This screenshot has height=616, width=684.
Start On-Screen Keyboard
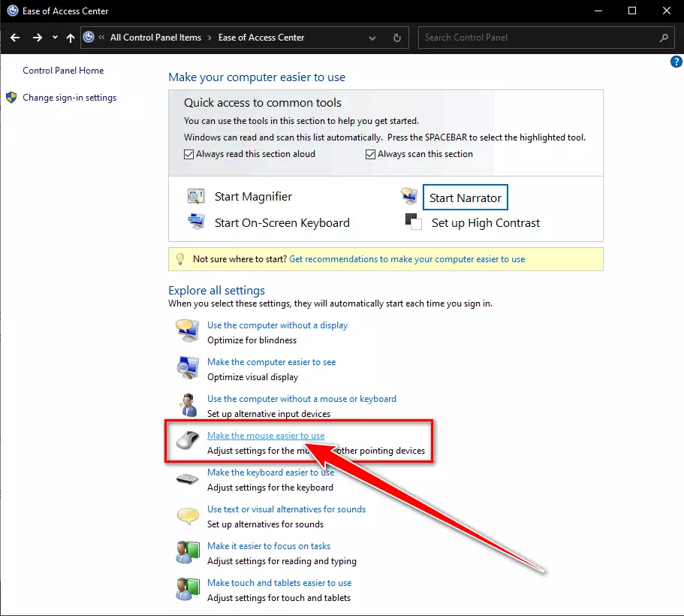[282, 222]
